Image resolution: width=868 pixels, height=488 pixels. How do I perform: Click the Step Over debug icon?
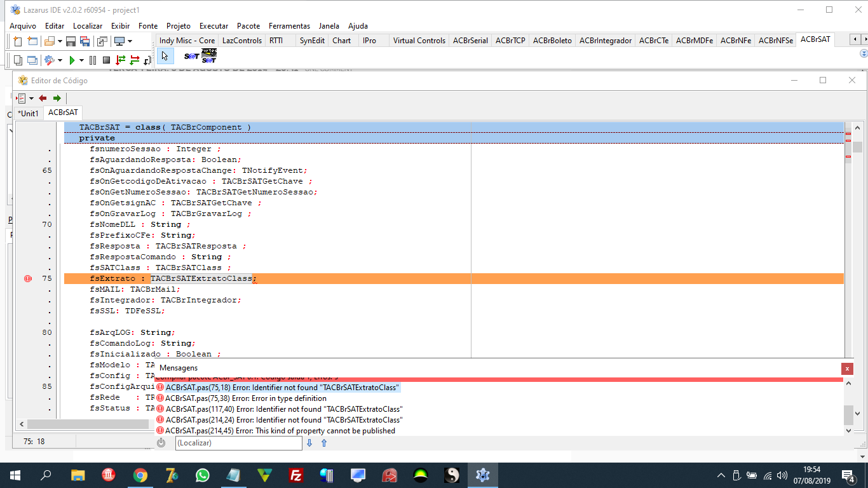[135, 60]
